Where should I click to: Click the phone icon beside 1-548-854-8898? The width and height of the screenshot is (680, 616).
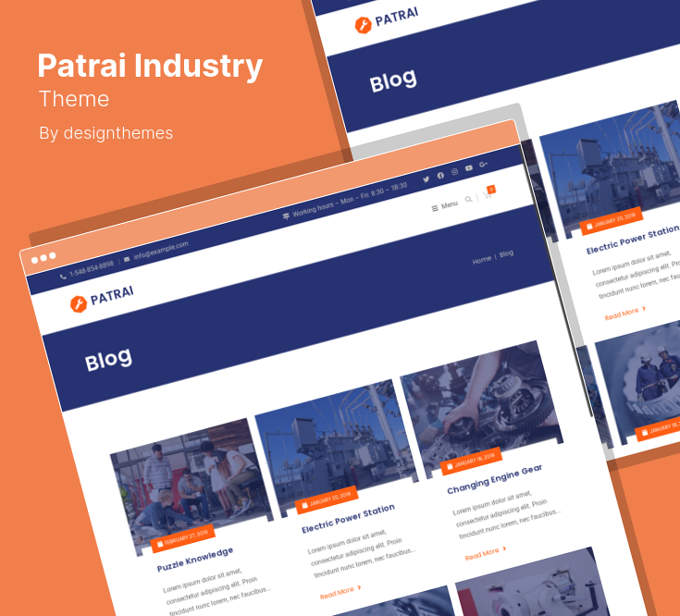[63, 277]
